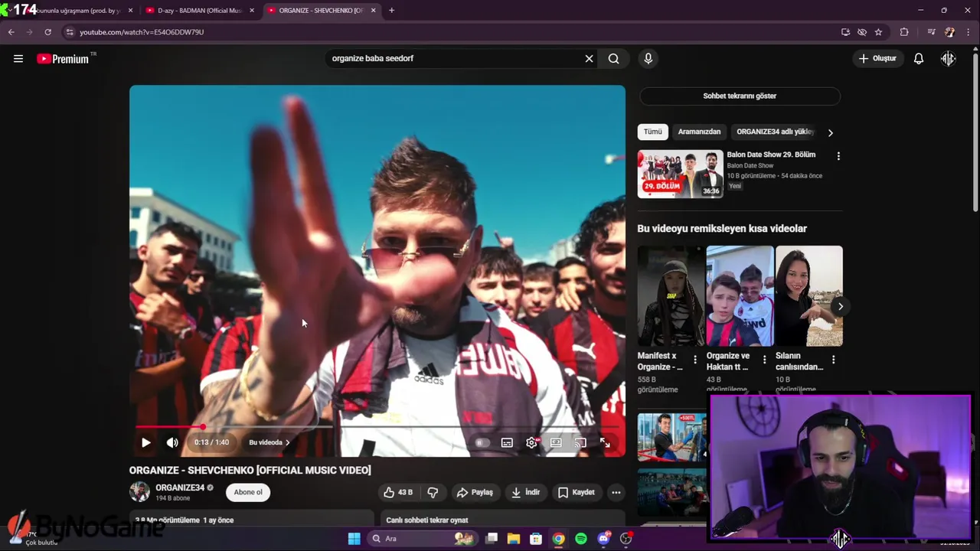
Task: Go back in browser history
Action: pyautogui.click(x=11, y=32)
